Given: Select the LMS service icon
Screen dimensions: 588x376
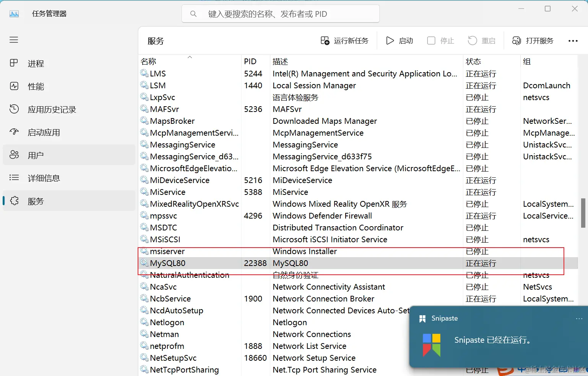Looking at the screenshot, I should coord(145,73).
